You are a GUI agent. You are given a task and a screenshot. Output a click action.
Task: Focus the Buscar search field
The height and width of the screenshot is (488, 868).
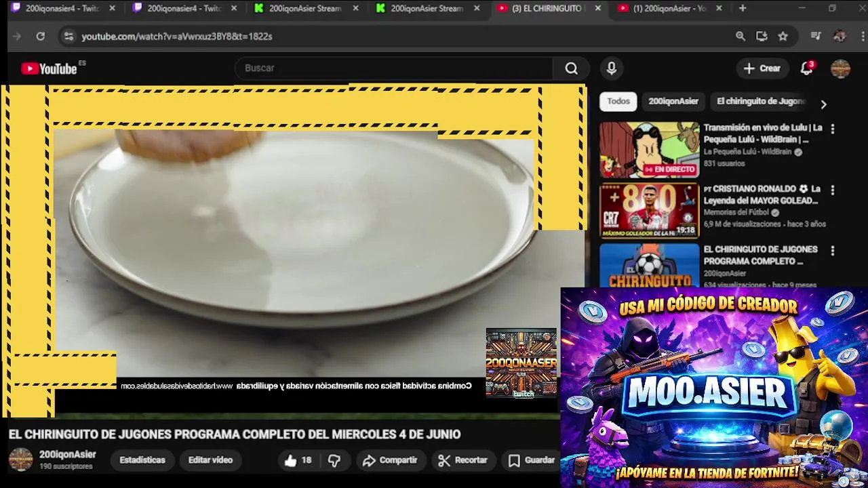click(395, 68)
